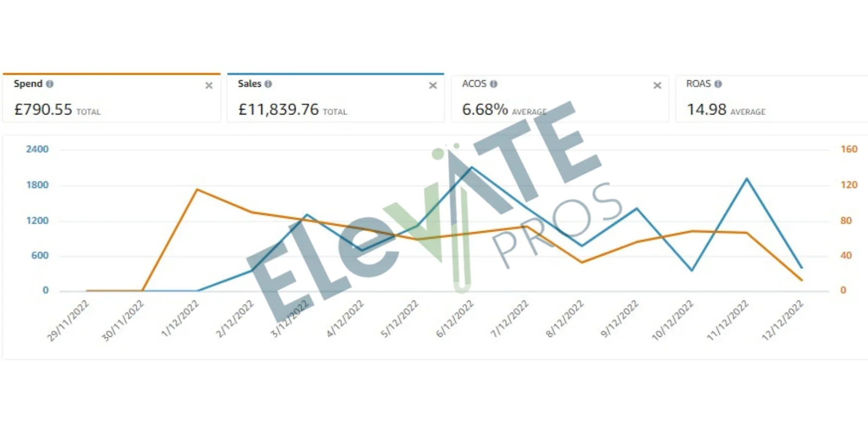The image size is (868, 434).
Task: Click the info icon beside Sales
Action: pos(268,84)
